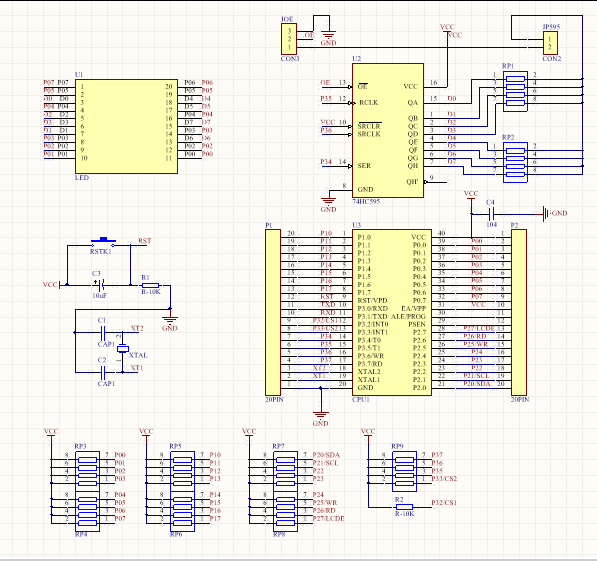Click the 'XT1' net label near C2
Screen dimensions: 597x561
(137, 368)
